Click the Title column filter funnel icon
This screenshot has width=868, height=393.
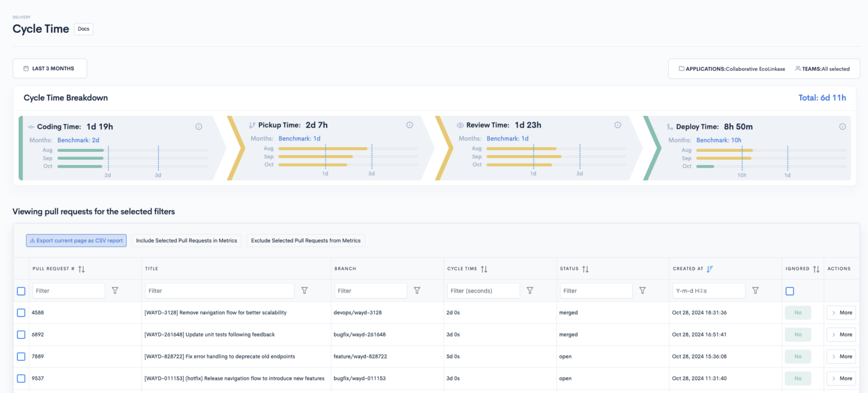point(305,290)
